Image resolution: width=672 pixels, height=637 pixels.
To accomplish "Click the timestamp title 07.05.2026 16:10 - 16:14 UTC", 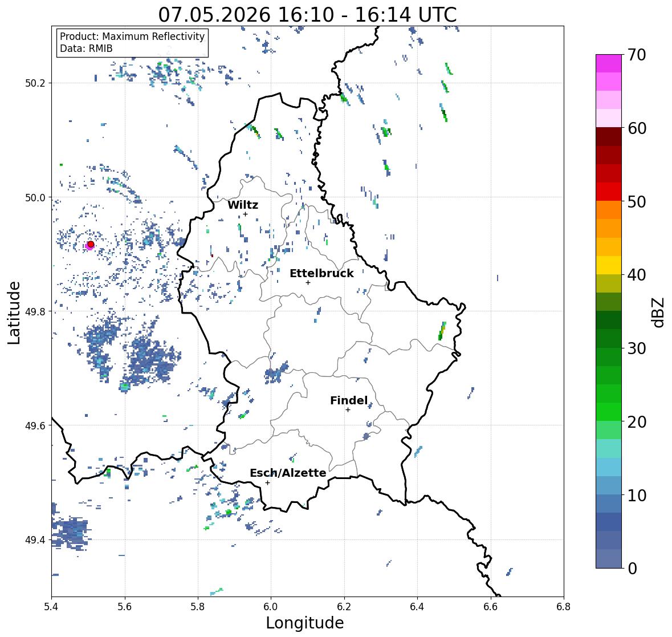I will click(307, 15).
